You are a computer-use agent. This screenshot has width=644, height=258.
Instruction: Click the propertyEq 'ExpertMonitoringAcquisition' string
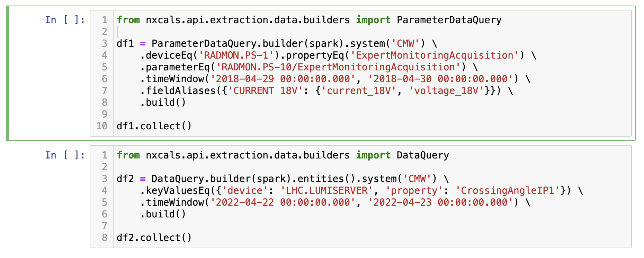[x=435, y=55]
